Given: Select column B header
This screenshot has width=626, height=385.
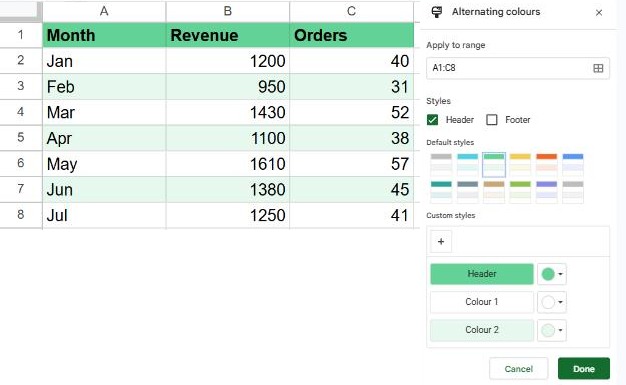Looking at the screenshot, I should [228, 11].
